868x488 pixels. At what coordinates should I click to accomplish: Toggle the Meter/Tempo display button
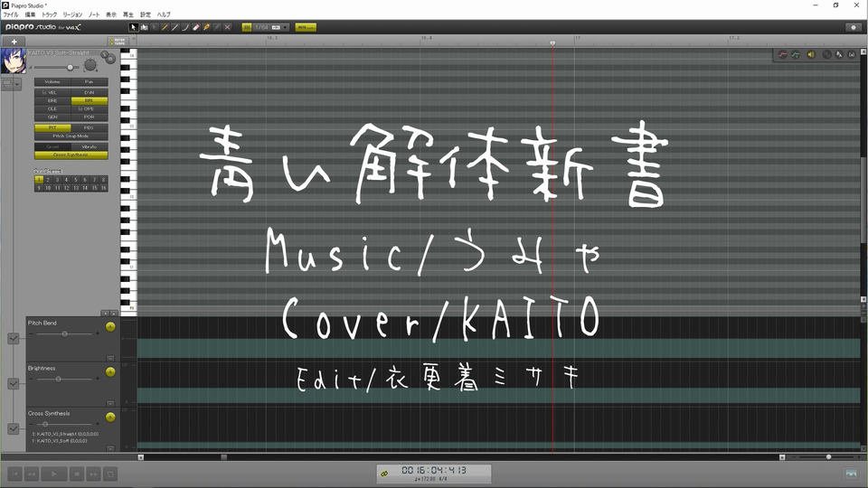tap(118, 42)
